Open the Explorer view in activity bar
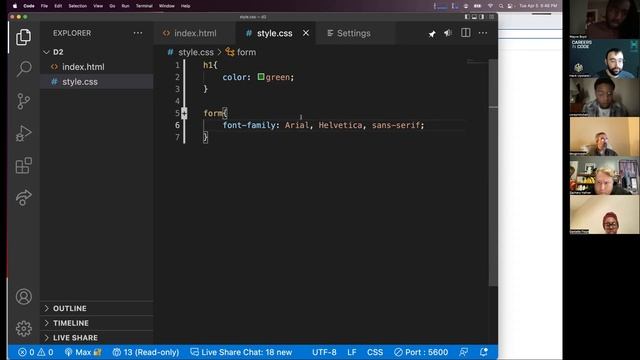Viewport: 640px width, 360px height. pos(23,37)
